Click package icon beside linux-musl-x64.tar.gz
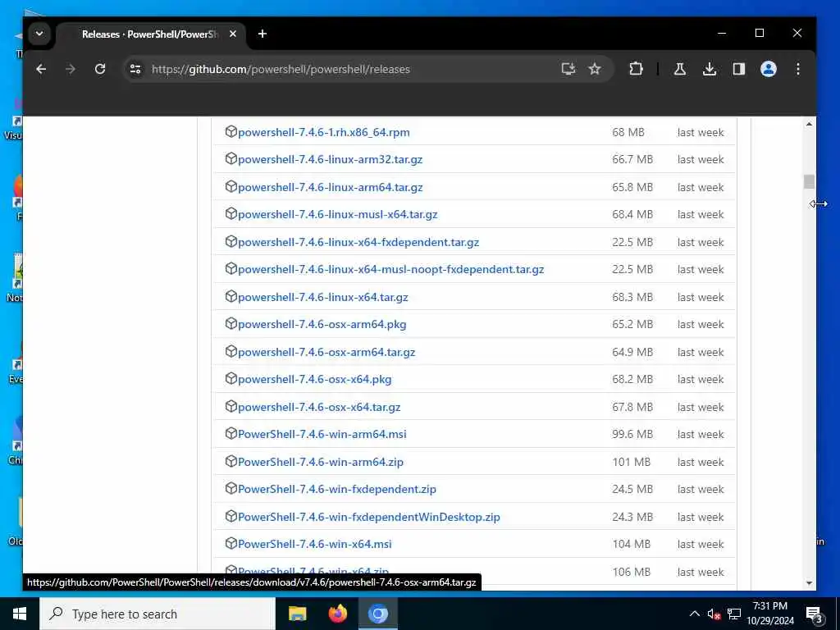Viewport: 840px width, 630px height. pos(231,213)
